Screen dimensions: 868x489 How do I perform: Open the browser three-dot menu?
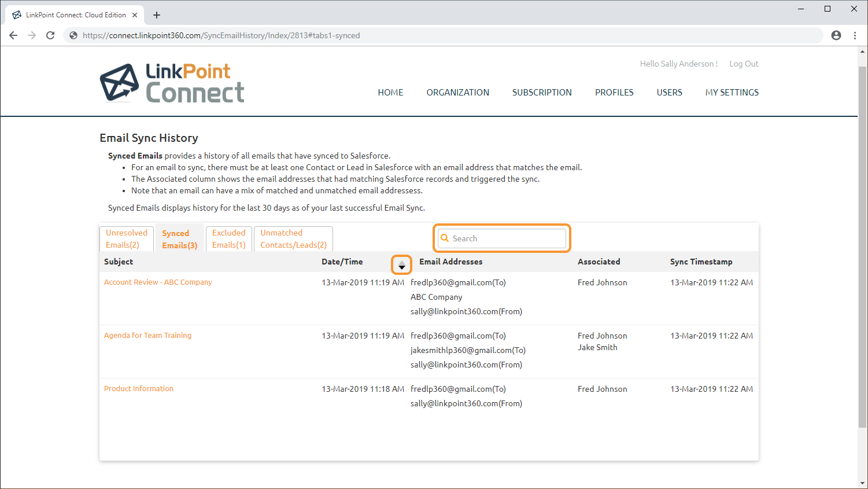pos(855,35)
